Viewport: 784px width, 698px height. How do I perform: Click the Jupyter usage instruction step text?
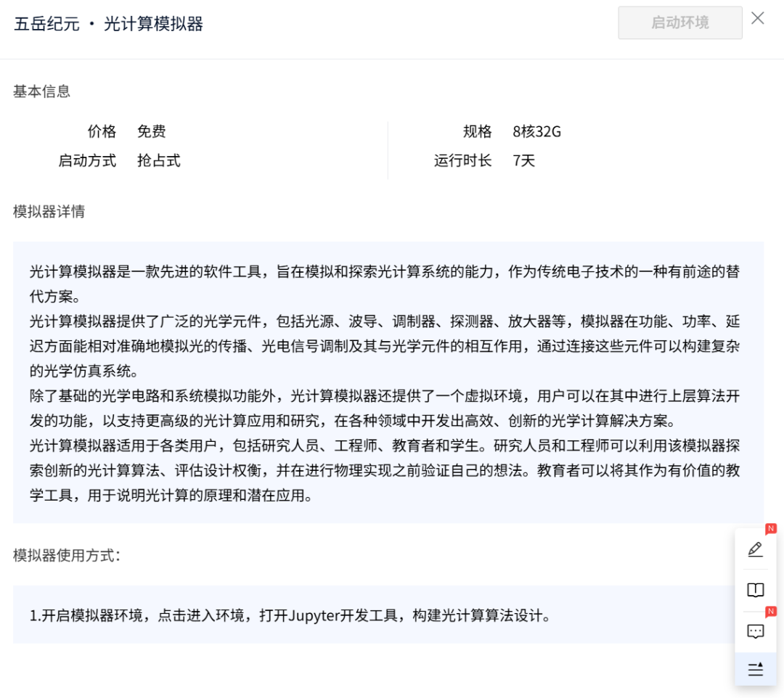pyautogui.click(x=290, y=616)
